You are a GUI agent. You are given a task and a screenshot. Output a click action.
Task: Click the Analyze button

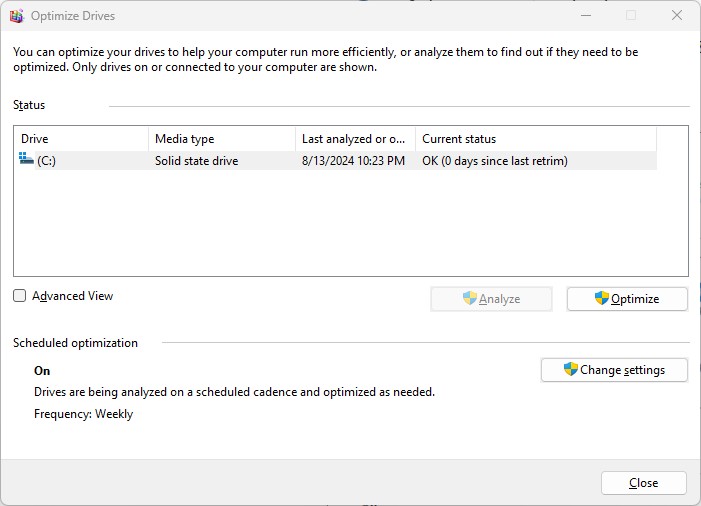click(490, 299)
